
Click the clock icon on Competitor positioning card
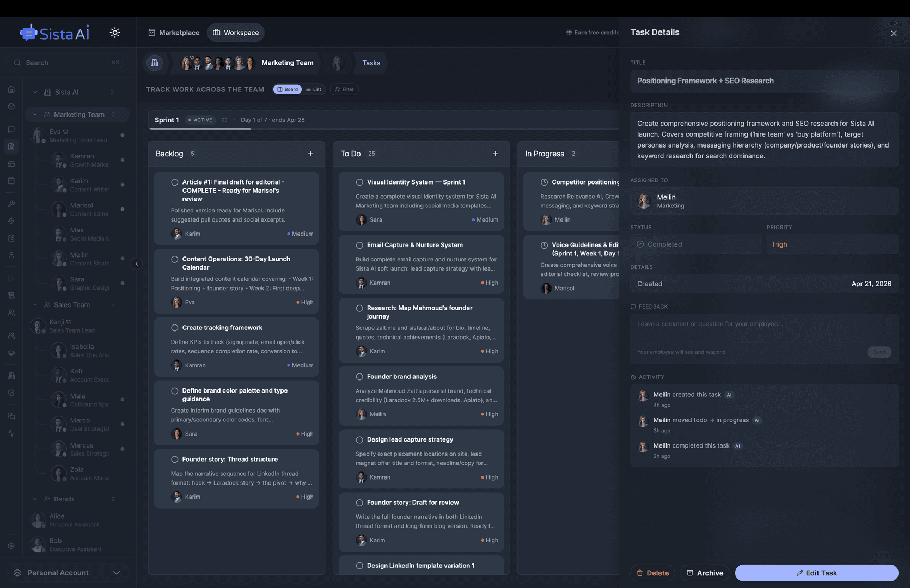tap(544, 182)
